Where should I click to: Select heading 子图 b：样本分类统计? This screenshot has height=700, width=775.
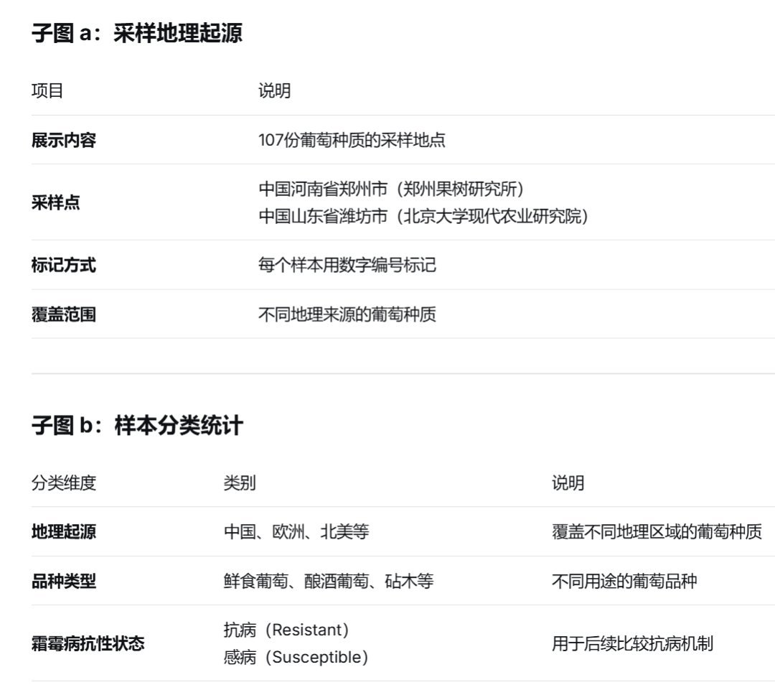tap(137, 425)
